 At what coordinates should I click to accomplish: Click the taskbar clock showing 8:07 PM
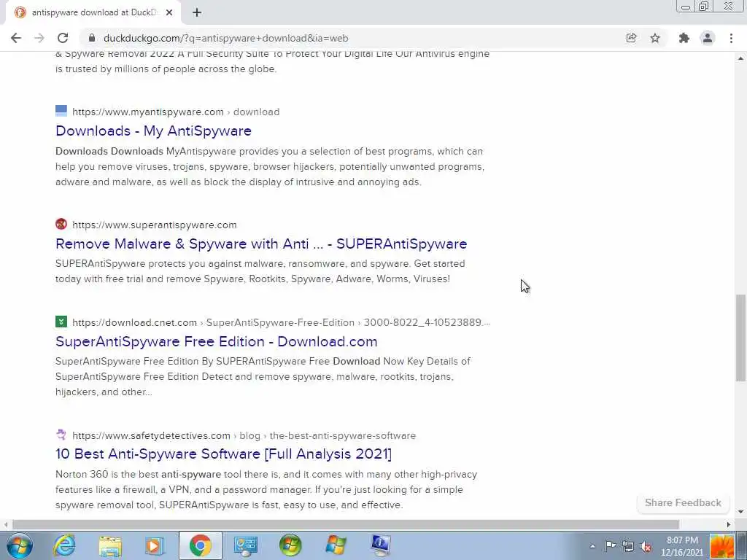tap(682, 546)
